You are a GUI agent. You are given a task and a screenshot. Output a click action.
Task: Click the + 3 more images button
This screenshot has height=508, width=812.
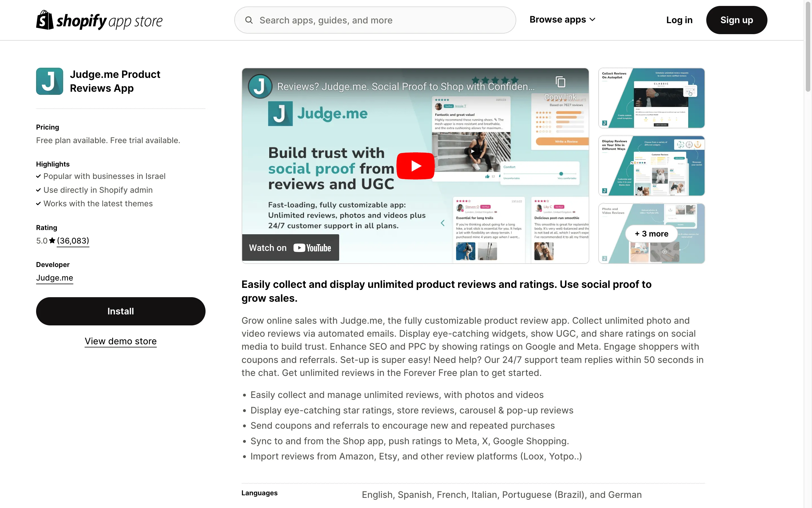(x=651, y=233)
